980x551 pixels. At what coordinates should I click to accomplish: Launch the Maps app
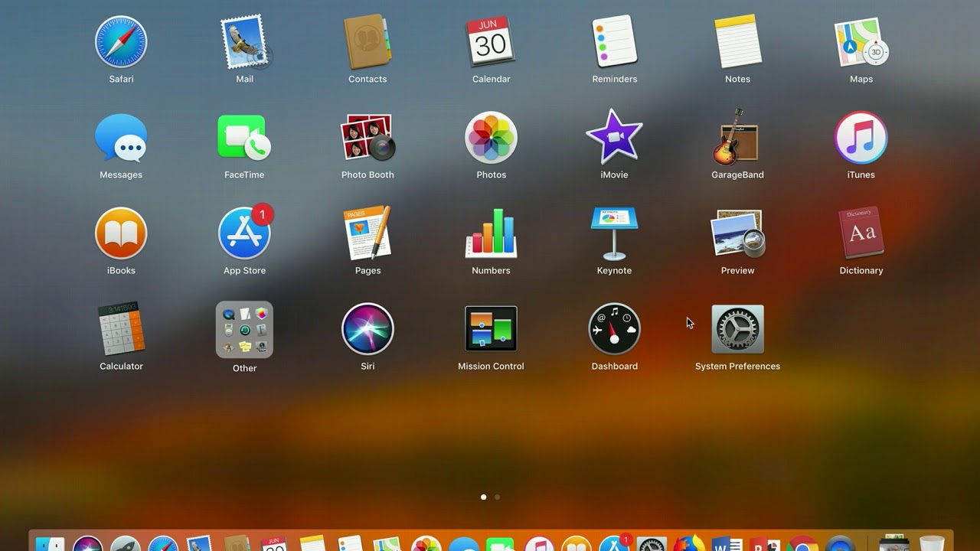[861, 42]
